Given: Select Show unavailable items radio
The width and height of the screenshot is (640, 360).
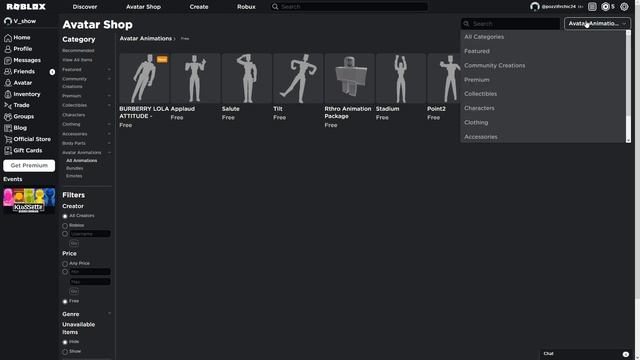Looking at the screenshot, I should [x=65, y=352].
